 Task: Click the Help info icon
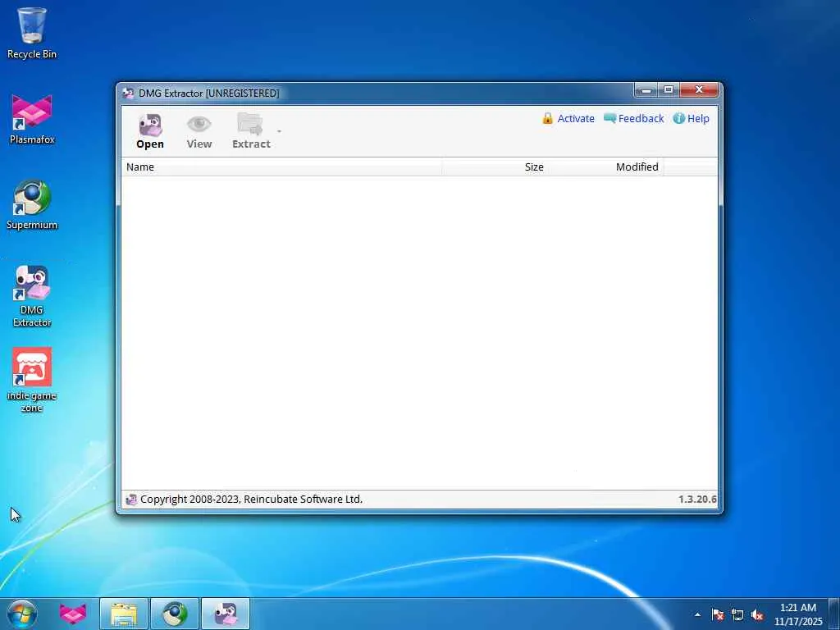coord(678,118)
